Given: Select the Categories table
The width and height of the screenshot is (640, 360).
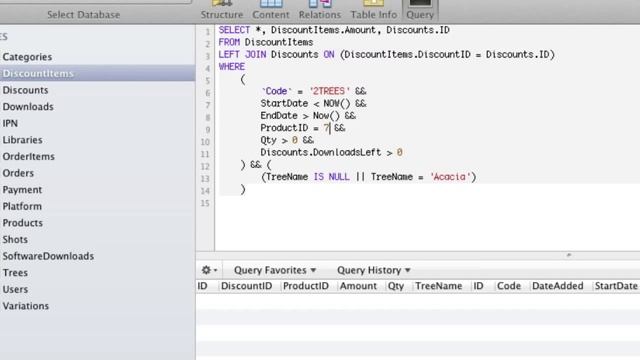Looking at the screenshot, I should coord(98,57).
